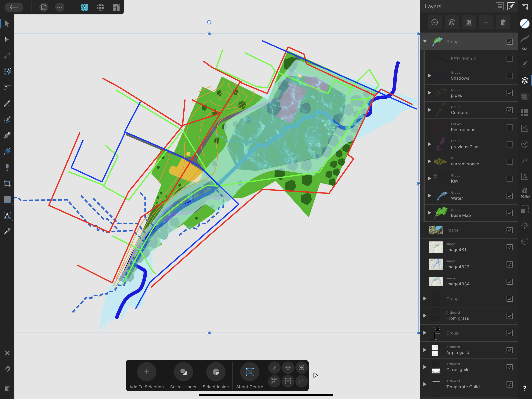Switch to Export persona icon

[116, 7]
